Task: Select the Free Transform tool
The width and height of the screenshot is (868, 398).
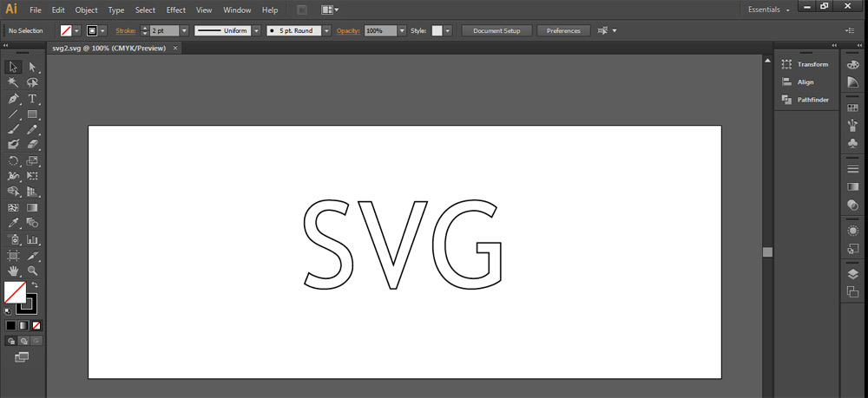Action: point(32,176)
